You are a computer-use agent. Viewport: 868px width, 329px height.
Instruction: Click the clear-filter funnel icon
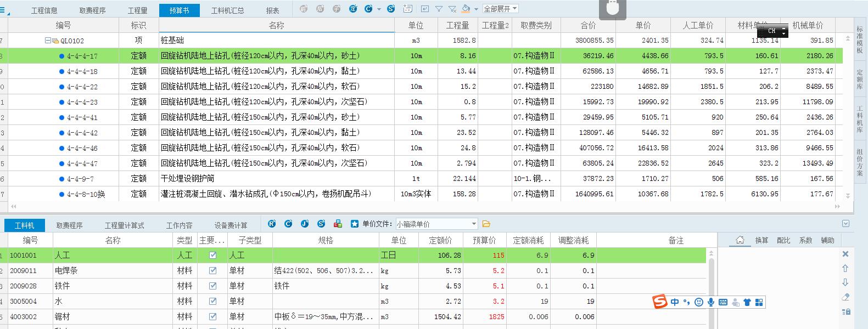[x=452, y=9]
